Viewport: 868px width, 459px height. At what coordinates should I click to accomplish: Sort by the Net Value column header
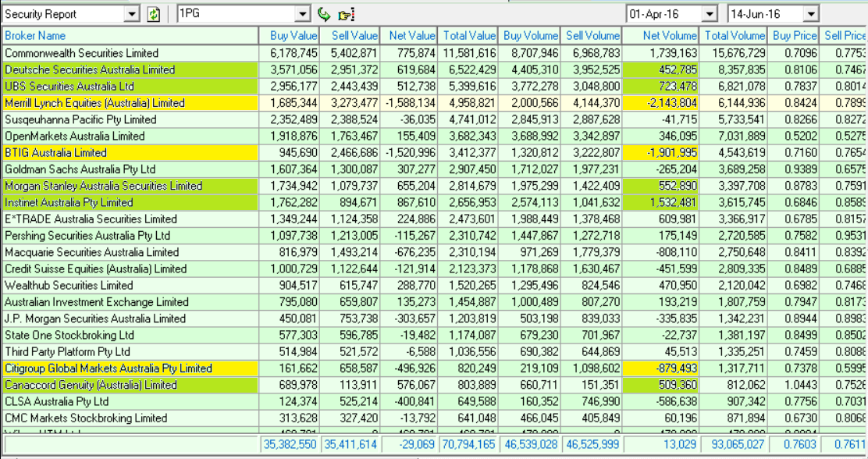408,36
